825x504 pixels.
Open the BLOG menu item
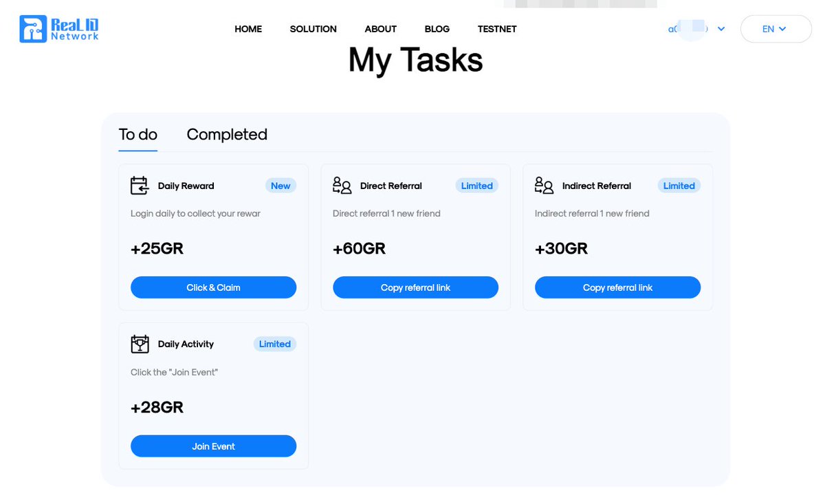(437, 29)
